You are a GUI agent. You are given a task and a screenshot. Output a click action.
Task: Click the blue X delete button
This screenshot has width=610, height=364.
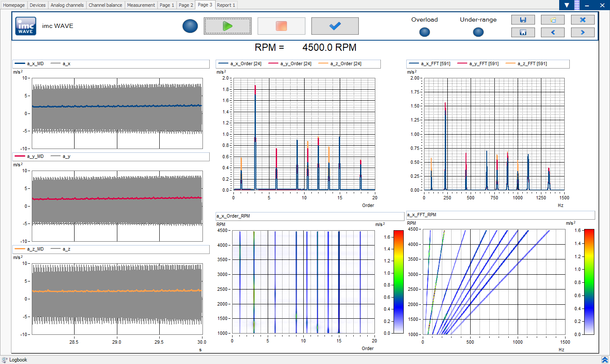[x=582, y=20]
